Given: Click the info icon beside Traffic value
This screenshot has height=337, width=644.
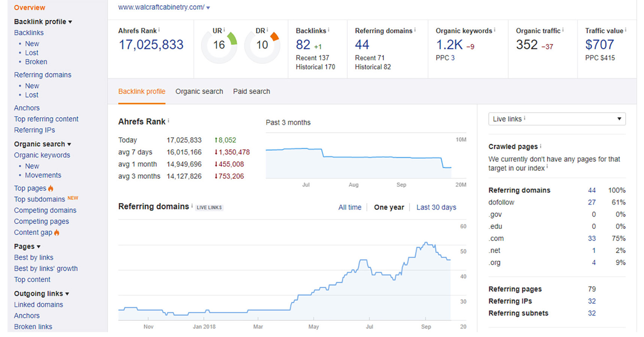Looking at the screenshot, I should (x=625, y=30).
